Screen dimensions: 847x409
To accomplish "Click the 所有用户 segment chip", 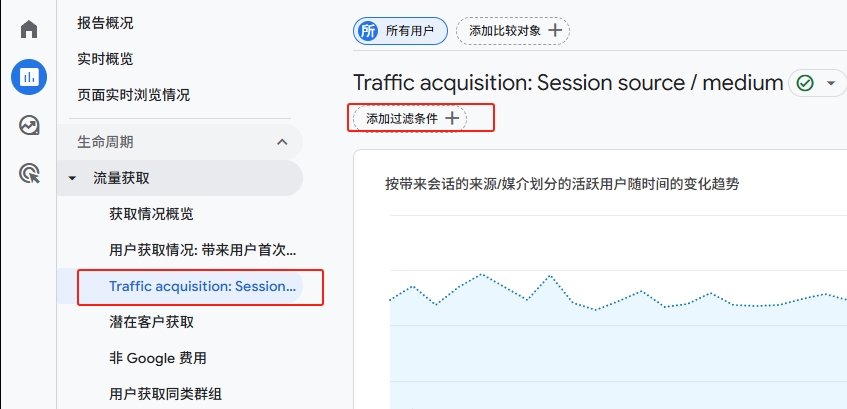I will coord(400,31).
